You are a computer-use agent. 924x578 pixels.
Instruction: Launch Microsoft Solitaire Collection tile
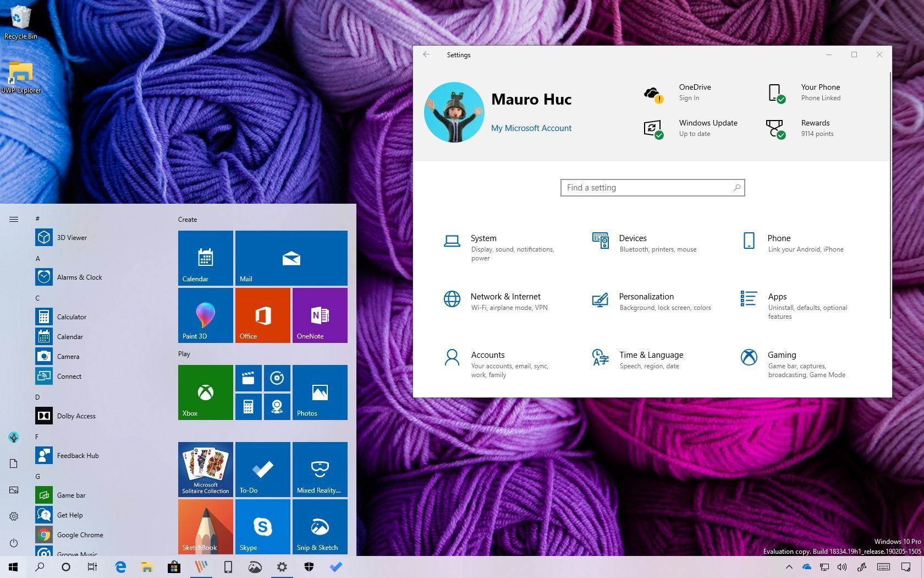206,470
